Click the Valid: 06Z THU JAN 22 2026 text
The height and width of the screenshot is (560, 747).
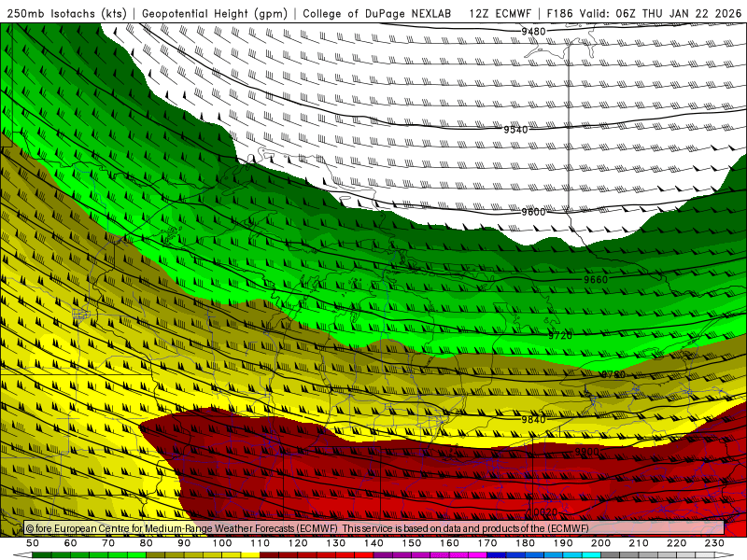click(x=660, y=13)
